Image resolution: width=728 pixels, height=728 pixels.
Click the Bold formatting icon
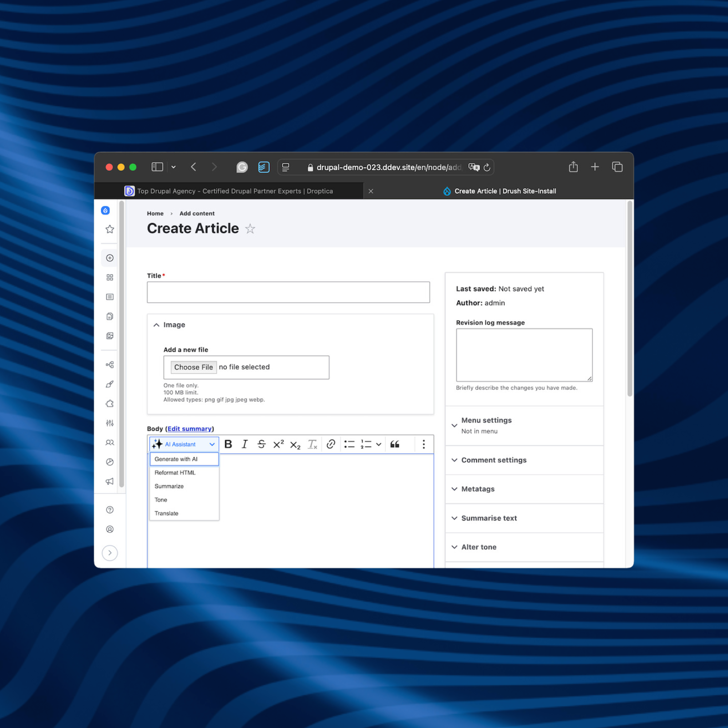tap(228, 444)
